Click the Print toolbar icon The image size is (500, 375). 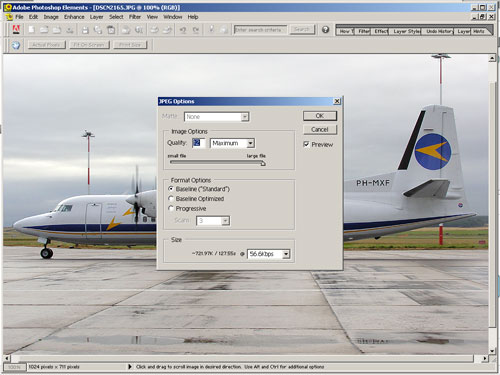[154, 30]
